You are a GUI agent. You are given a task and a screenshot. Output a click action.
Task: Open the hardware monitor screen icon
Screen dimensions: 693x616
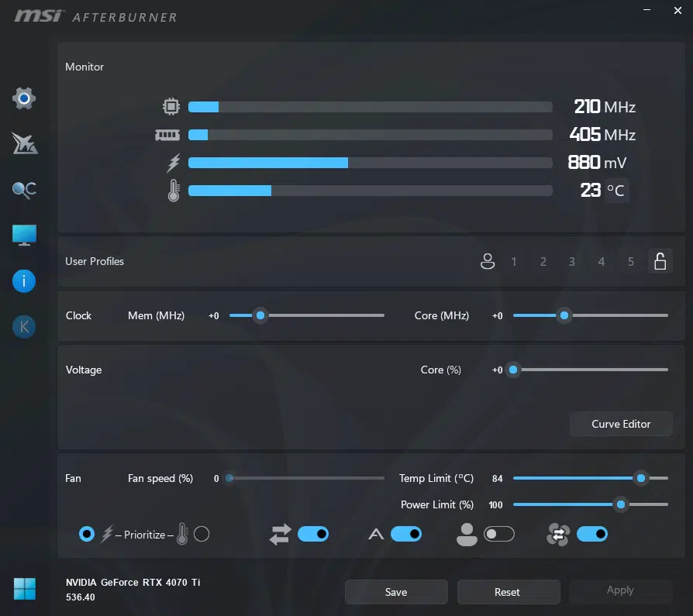[24, 235]
